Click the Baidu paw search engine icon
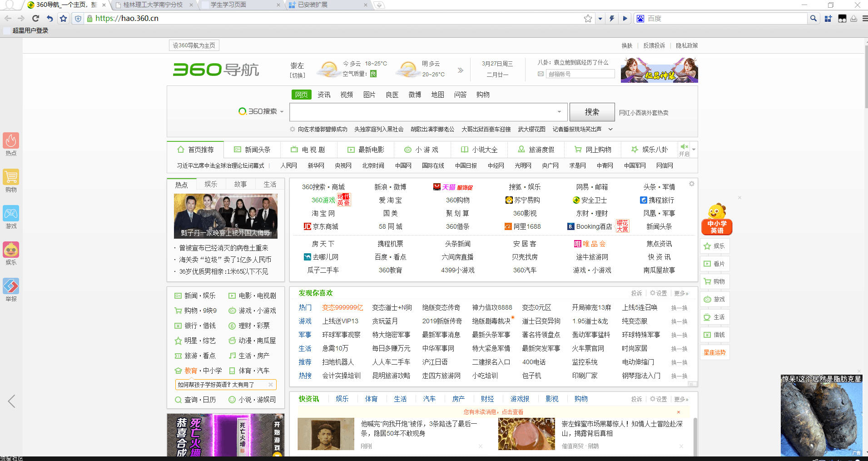The height and width of the screenshot is (461, 868). point(640,19)
